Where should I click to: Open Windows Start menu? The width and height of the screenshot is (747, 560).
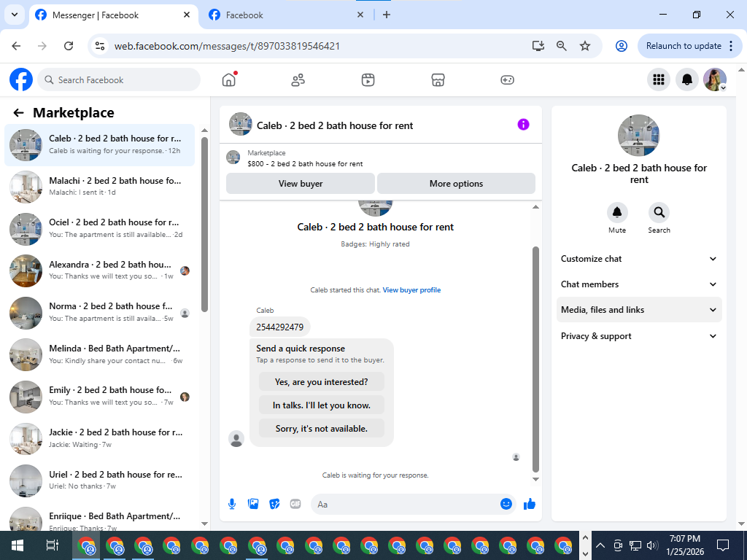click(18, 545)
